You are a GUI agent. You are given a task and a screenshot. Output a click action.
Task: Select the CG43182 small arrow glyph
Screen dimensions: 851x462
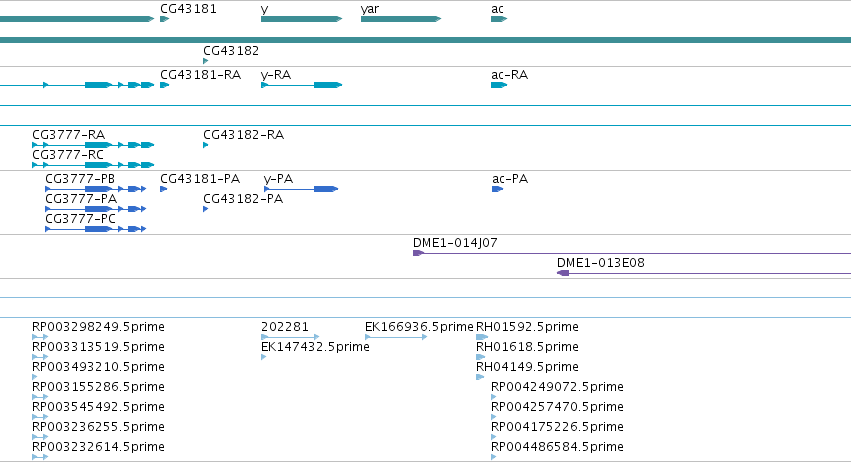[x=206, y=61]
